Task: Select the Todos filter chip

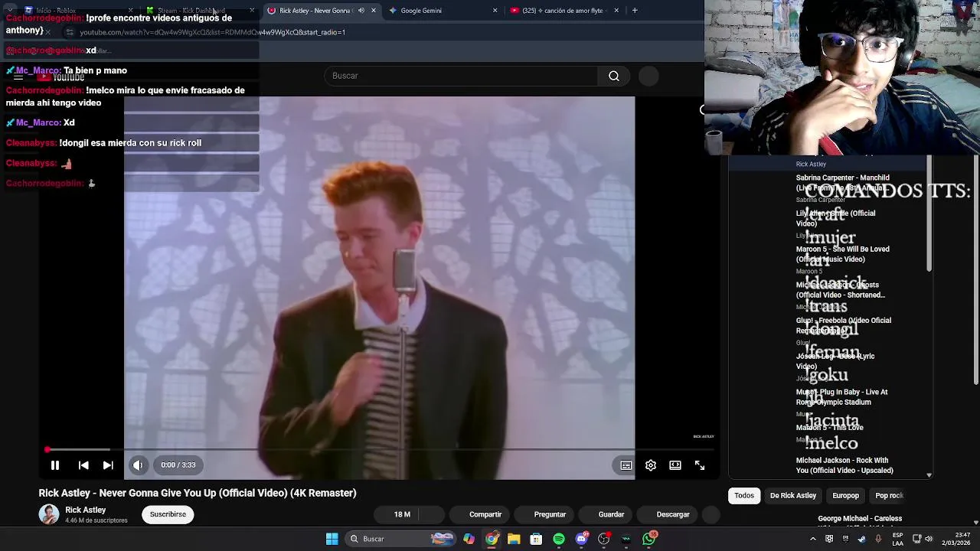Action: (x=744, y=496)
